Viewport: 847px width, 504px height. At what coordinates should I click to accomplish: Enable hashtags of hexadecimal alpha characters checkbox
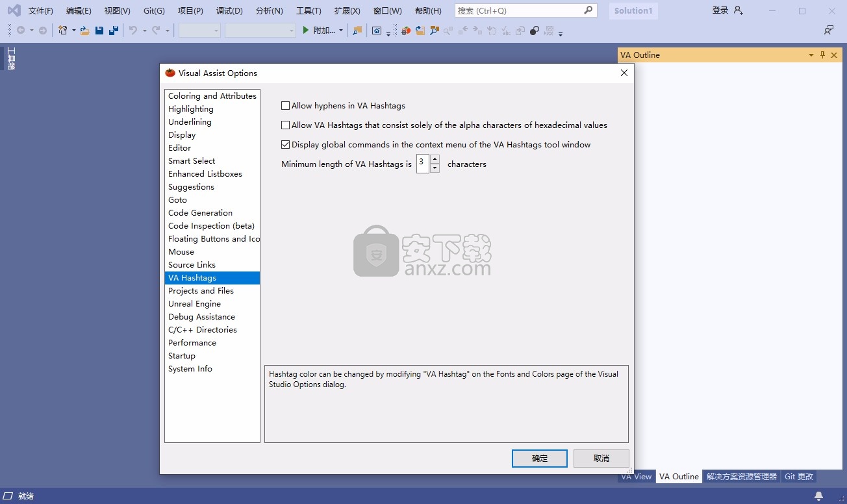point(285,125)
